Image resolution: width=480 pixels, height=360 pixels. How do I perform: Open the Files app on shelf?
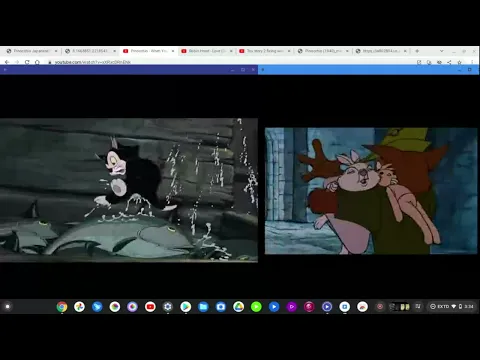click(x=203, y=307)
